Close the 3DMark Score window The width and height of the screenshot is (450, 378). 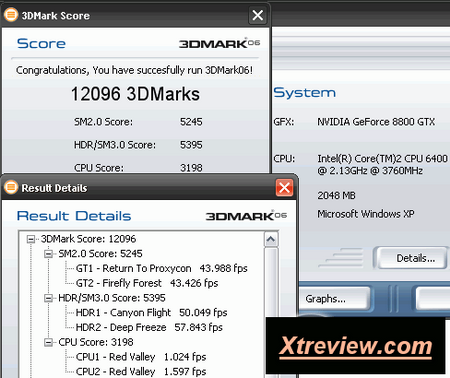pos(257,15)
